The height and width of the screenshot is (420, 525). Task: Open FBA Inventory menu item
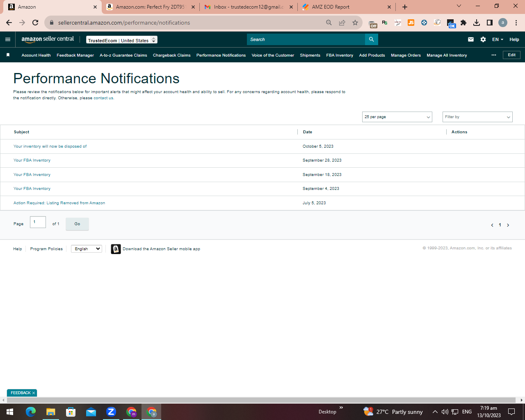340,55
